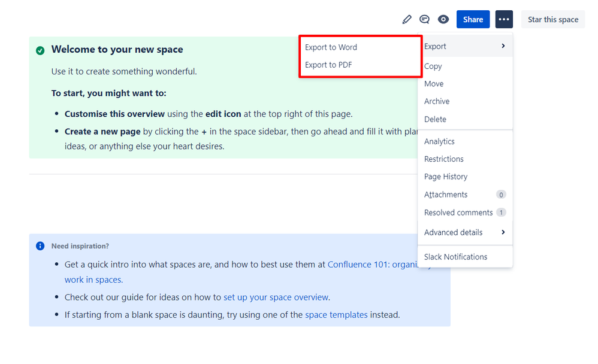Viewport: 598px width, 364px height.
Task: Click the Attachments count badge 0
Action: [501, 195]
